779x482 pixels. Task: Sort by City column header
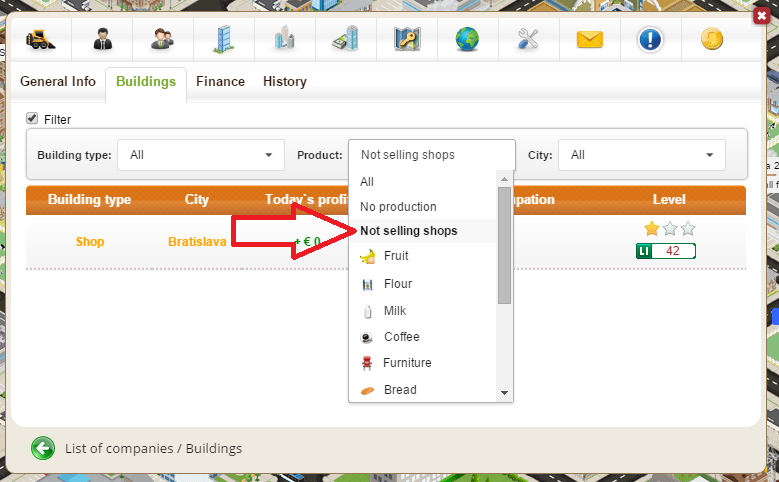pos(197,200)
